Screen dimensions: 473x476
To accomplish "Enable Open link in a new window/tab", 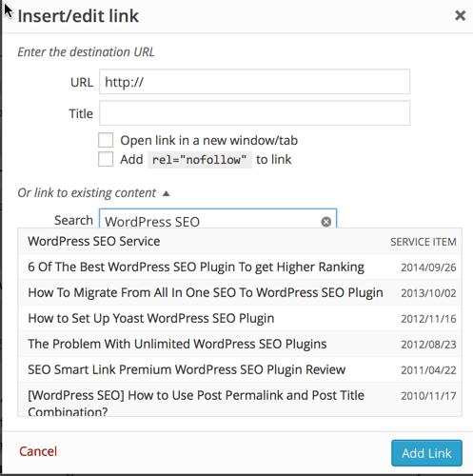I will (106, 140).
